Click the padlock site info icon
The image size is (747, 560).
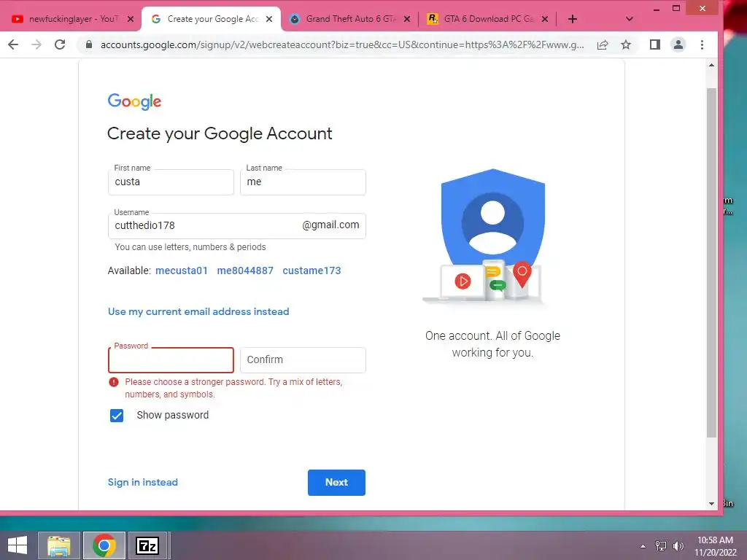click(x=88, y=44)
